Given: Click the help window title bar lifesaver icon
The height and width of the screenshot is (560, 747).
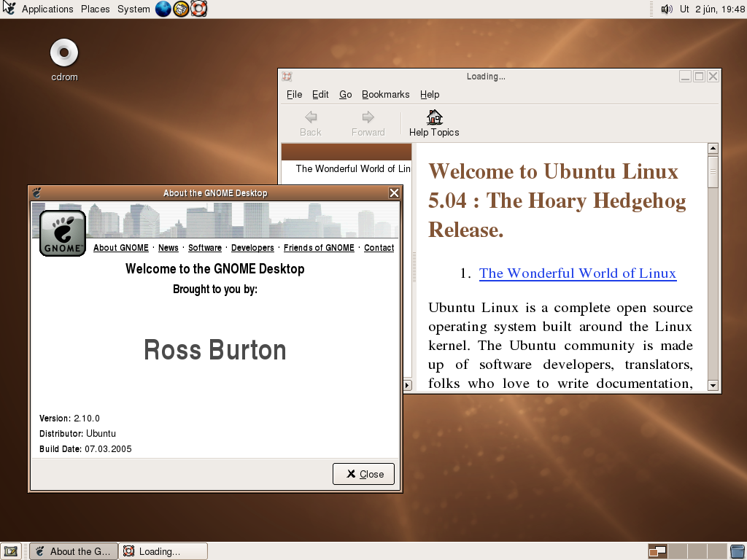Looking at the screenshot, I should pyautogui.click(x=287, y=76).
